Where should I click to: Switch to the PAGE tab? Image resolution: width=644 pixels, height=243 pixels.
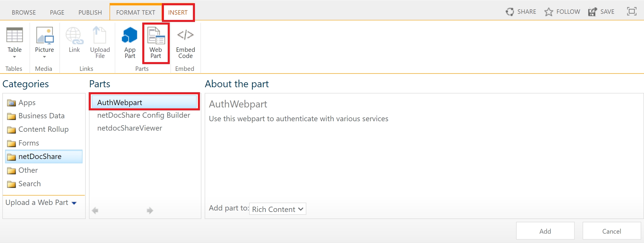[57, 13]
